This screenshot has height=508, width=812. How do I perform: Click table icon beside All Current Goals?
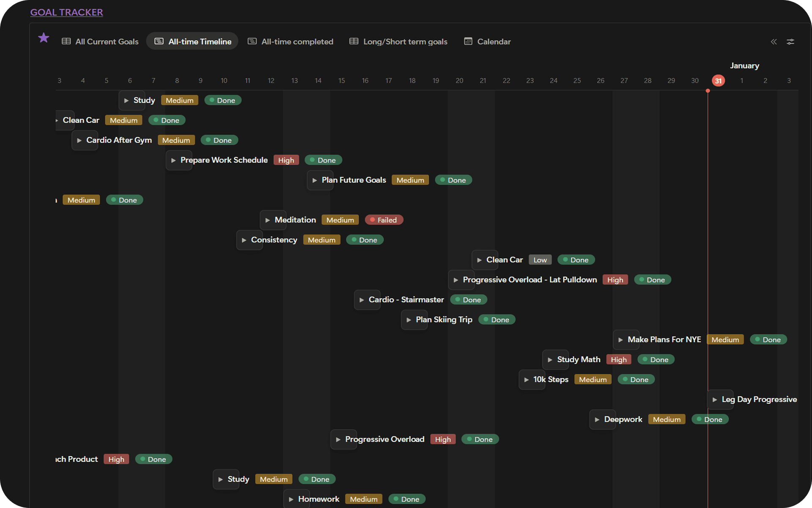(66, 41)
